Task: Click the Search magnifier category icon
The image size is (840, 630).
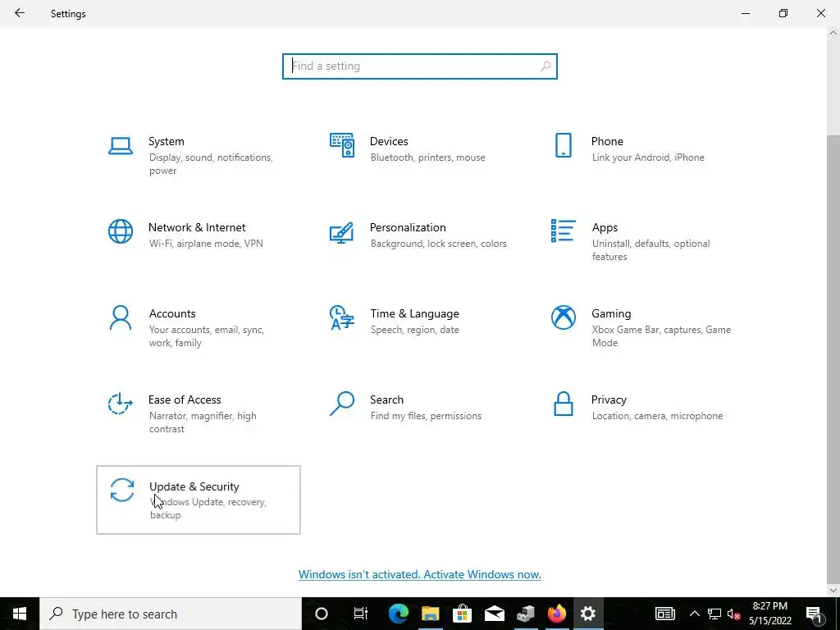Action: coord(342,404)
